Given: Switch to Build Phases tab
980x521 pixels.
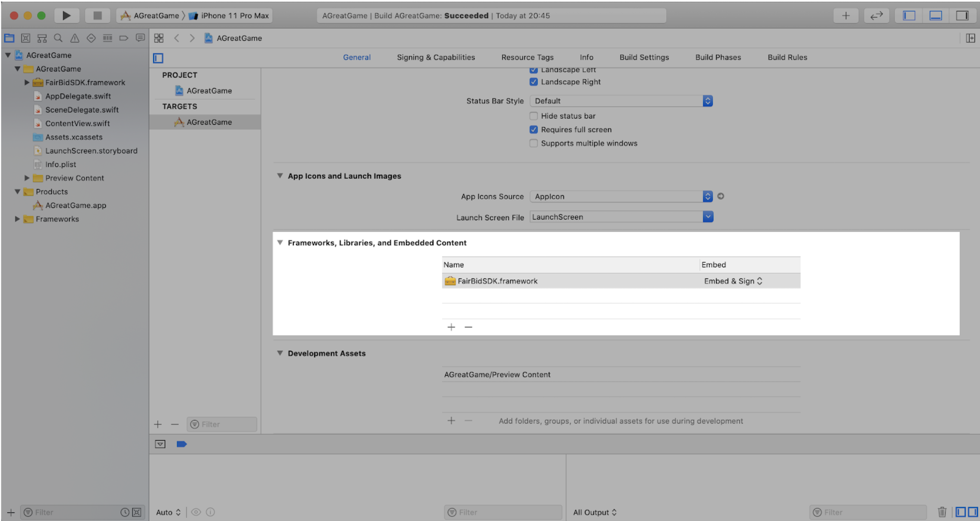Looking at the screenshot, I should (x=718, y=57).
